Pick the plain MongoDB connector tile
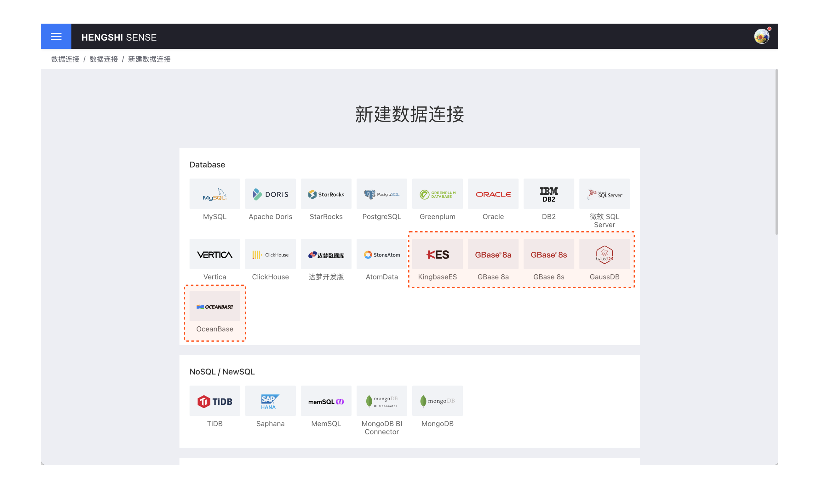The width and height of the screenshot is (819, 504). (437, 401)
